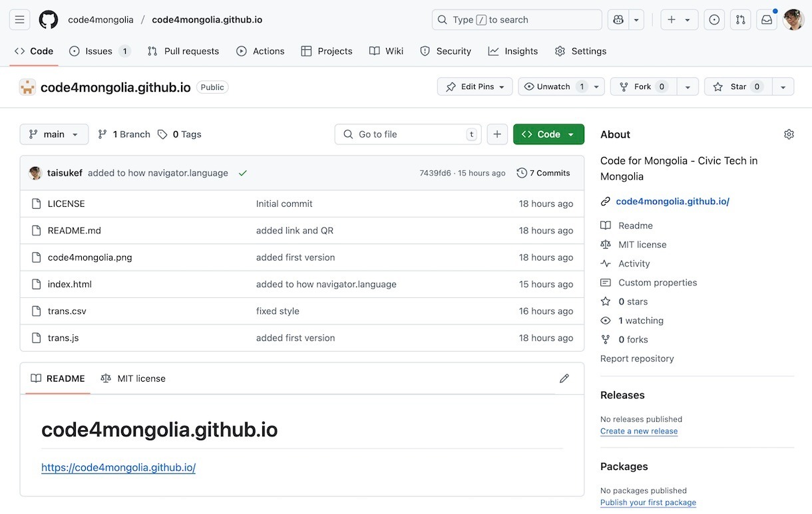Open the pull requests icon in header
The width and height of the screenshot is (812, 514).
(741, 20)
